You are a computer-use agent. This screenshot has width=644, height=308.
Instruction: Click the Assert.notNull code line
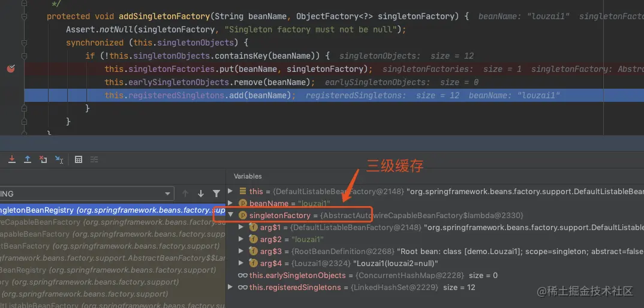236,29
